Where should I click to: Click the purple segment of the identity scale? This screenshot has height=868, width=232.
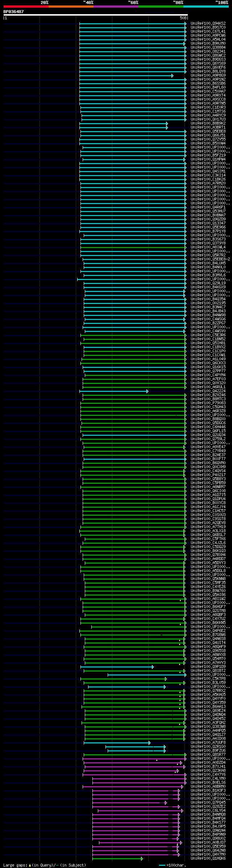click(x=116, y=7)
